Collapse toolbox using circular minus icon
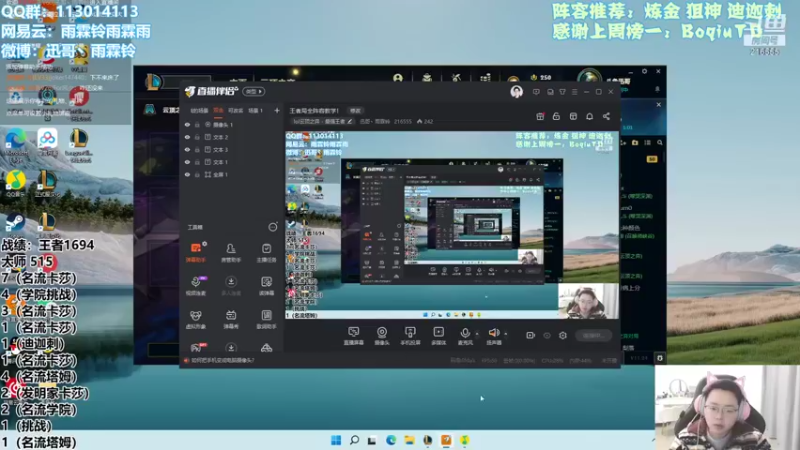The image size is (800, 450). [273, 227]
